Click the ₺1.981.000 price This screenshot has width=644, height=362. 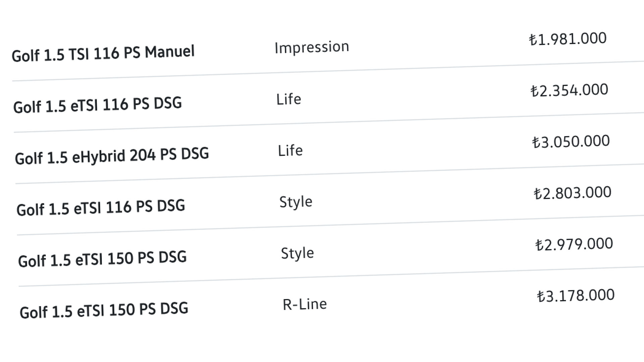(568, 39)
